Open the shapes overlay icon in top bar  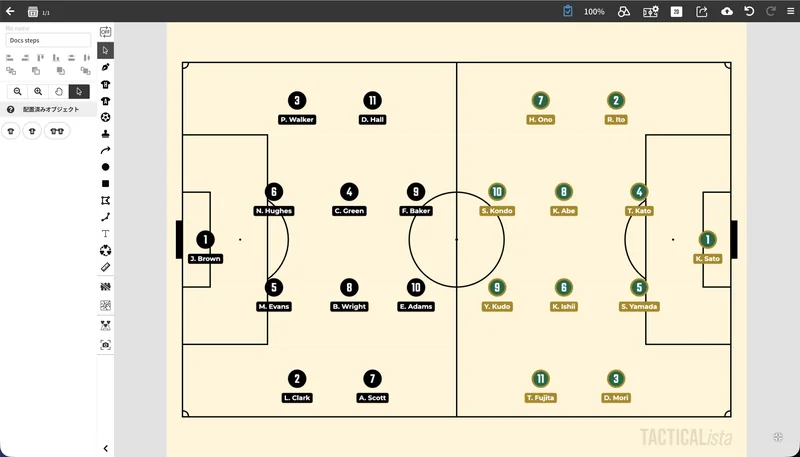coord(623,12)
